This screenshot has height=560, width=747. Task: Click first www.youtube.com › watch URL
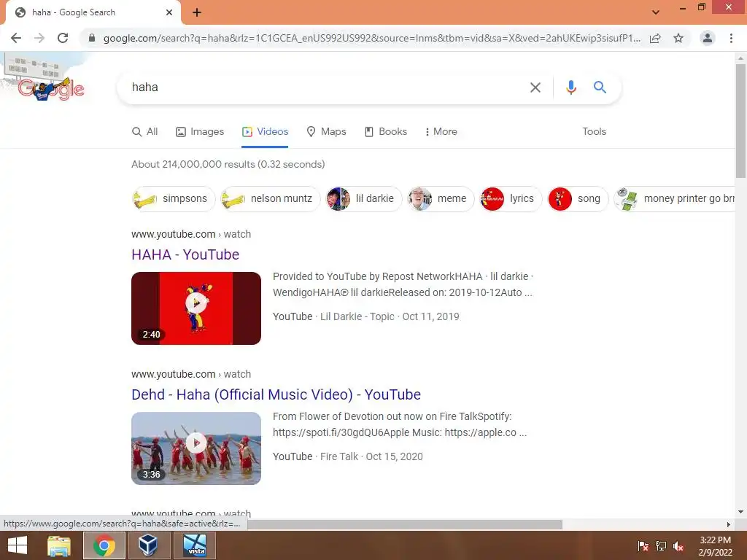tap(191, 234)
